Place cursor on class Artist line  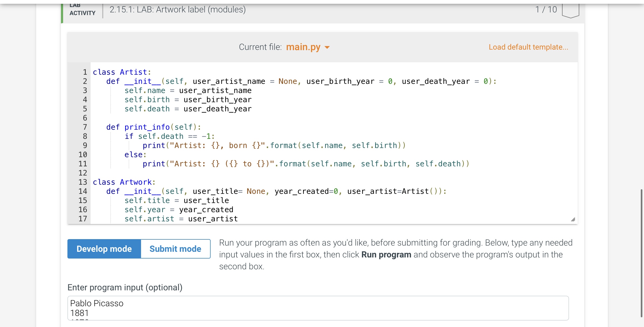click(x=122, y=72)
